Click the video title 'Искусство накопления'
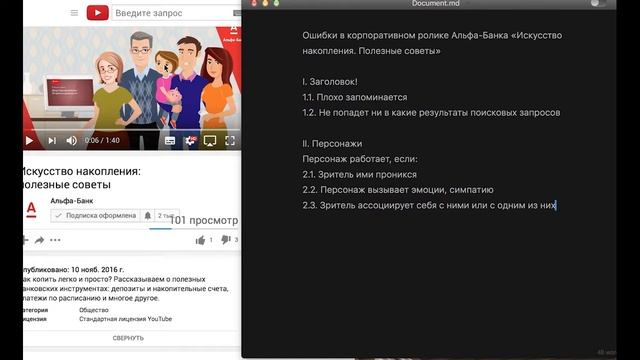Screen dimensions: 640x360 [82, 178]
